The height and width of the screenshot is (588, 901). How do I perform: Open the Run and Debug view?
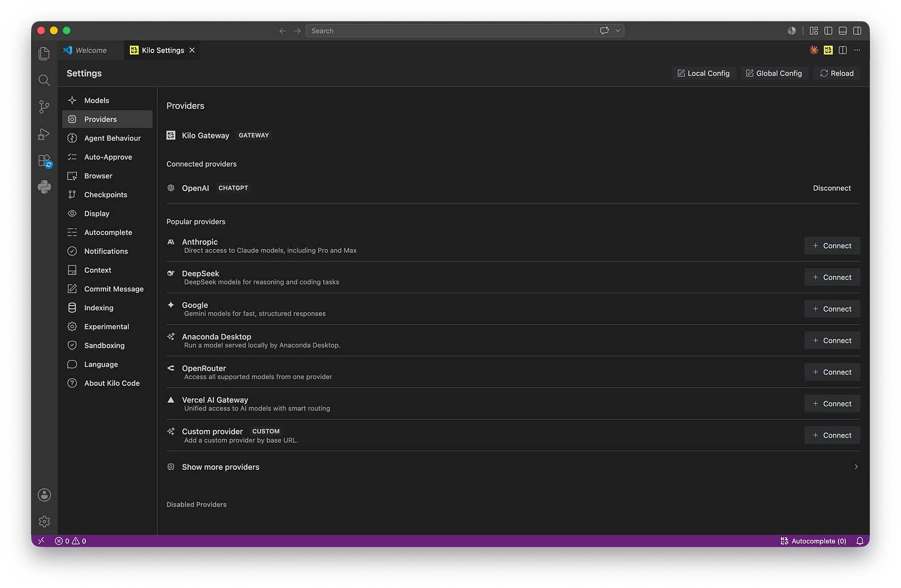[x=44, y=134]
